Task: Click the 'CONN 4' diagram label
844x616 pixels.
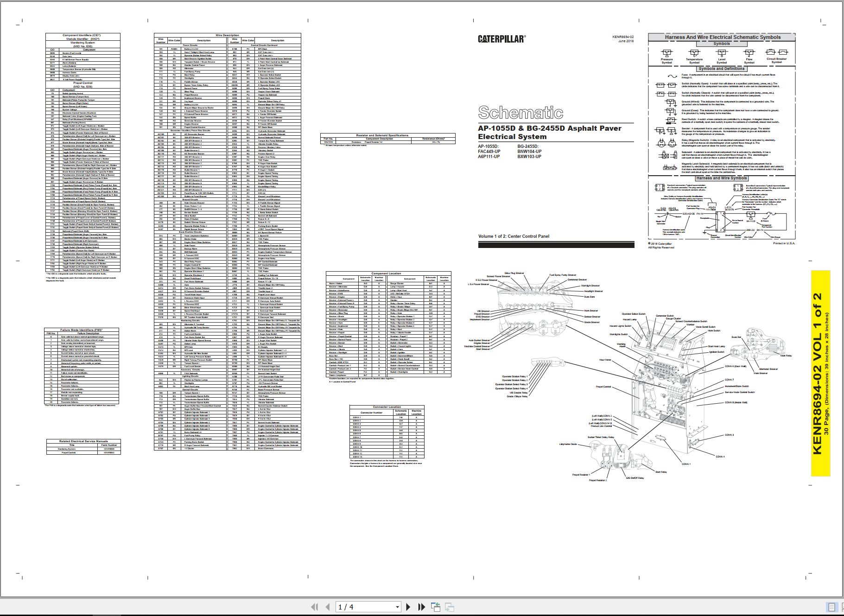Action: [x=720, y=457]
